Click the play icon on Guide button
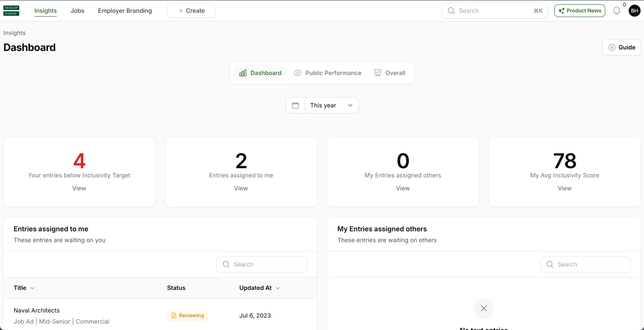This screenshot has height=330, width=644. [612, 47]
